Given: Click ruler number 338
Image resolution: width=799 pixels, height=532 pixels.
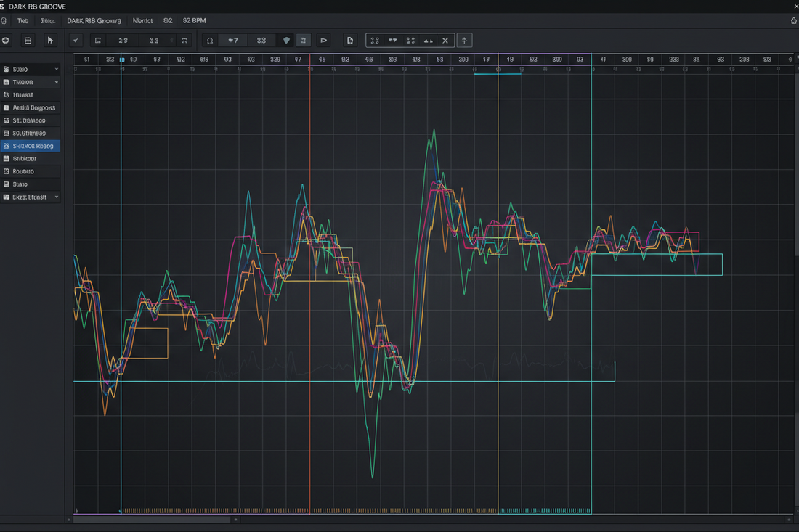Looking at the screenshot, I should (x=673, y=60).
